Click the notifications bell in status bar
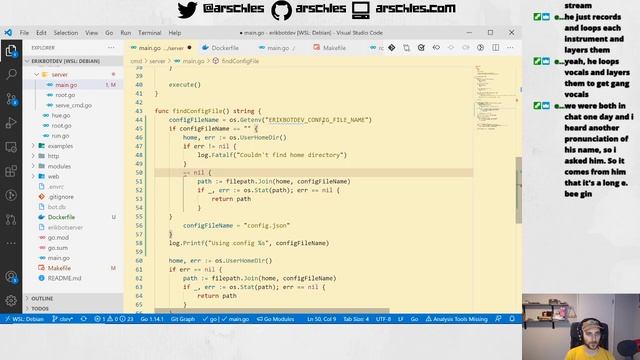The width and height of the screenshot is (640, 360). 512,319
